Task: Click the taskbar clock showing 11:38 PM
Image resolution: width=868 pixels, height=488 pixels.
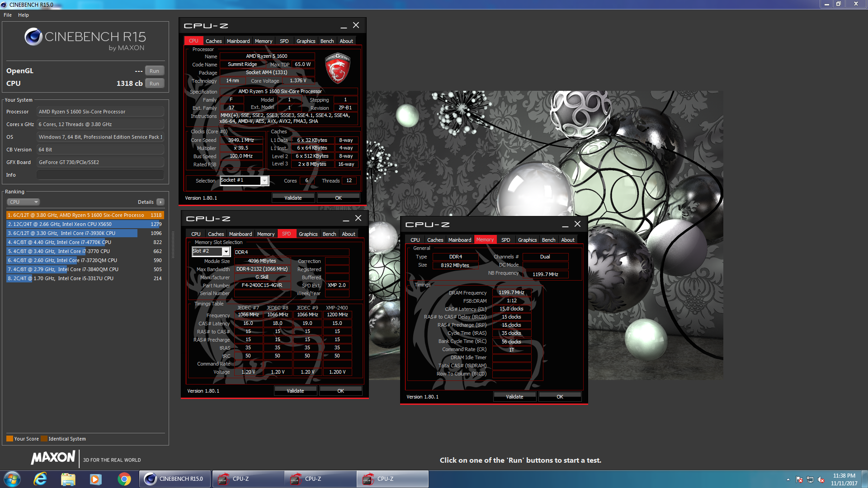Action: pos(844,479)
